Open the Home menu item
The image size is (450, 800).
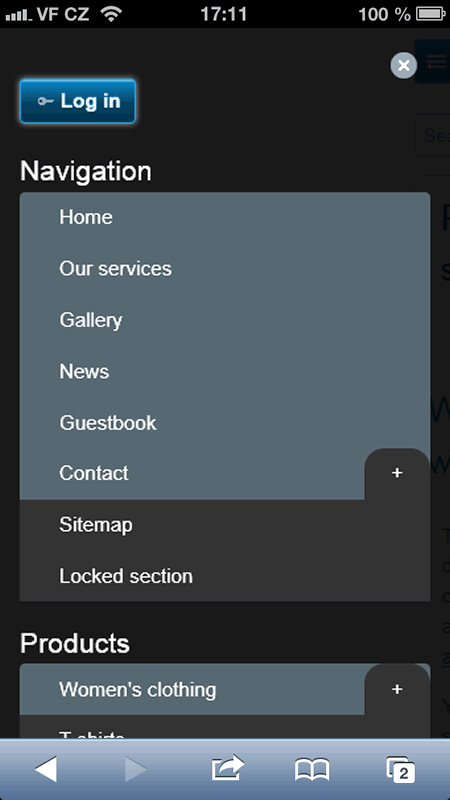224,217
